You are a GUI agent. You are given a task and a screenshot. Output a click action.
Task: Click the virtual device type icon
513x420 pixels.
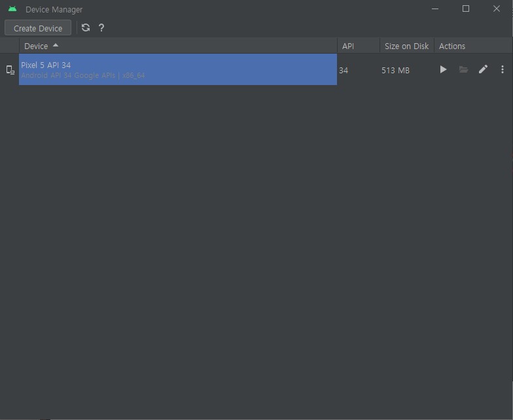10,70
